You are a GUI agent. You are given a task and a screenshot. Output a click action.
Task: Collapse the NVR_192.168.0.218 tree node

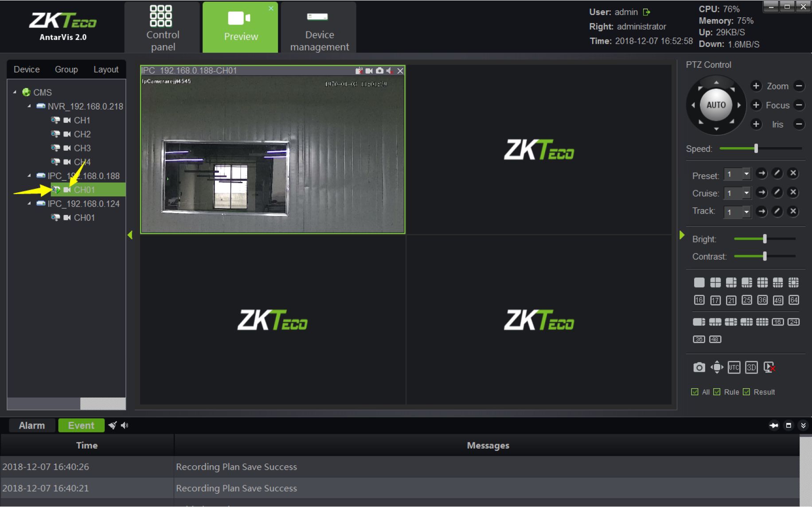(x=29, y=106)
